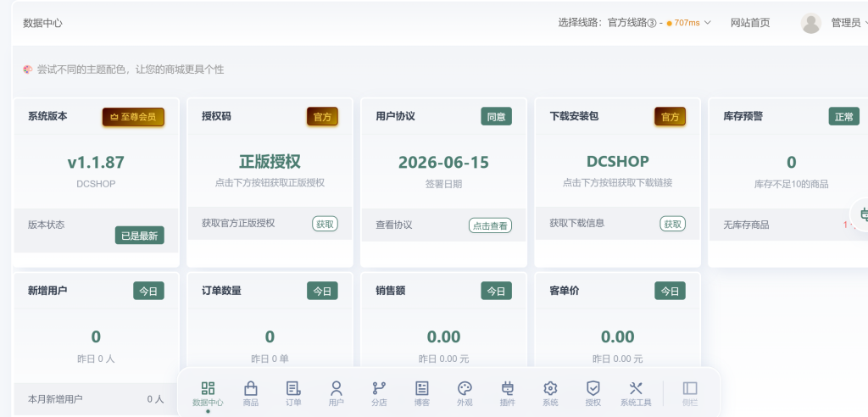Click 今日 badge on 新增用户 card
This screenshot has width=868, height=417.
click(x=149, y=291)
